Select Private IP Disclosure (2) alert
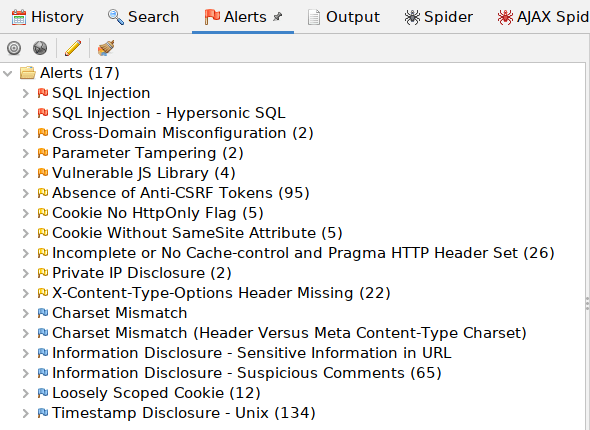The image size is (590, 430). 142,273
